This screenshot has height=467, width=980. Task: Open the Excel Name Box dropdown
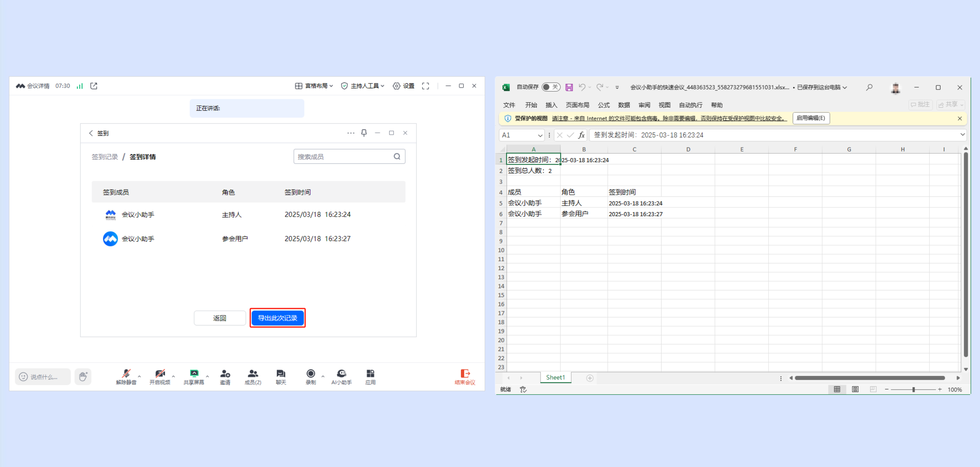(540, 135)
